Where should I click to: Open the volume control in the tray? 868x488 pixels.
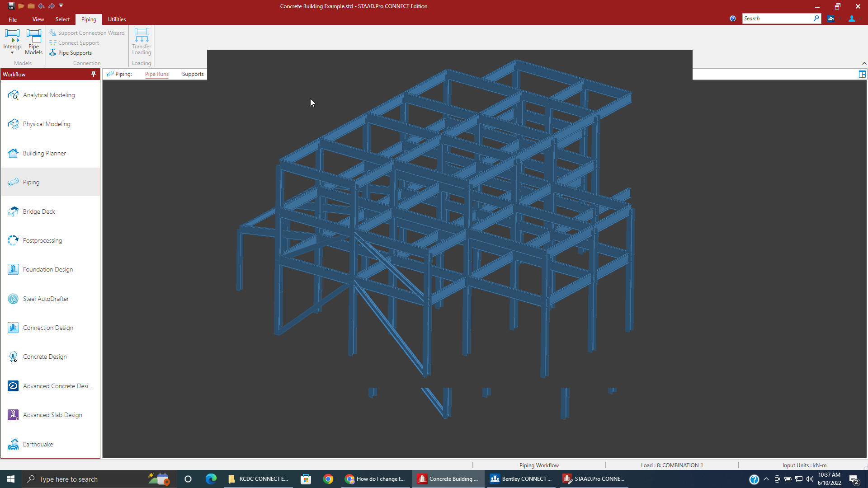pos(810,479)
